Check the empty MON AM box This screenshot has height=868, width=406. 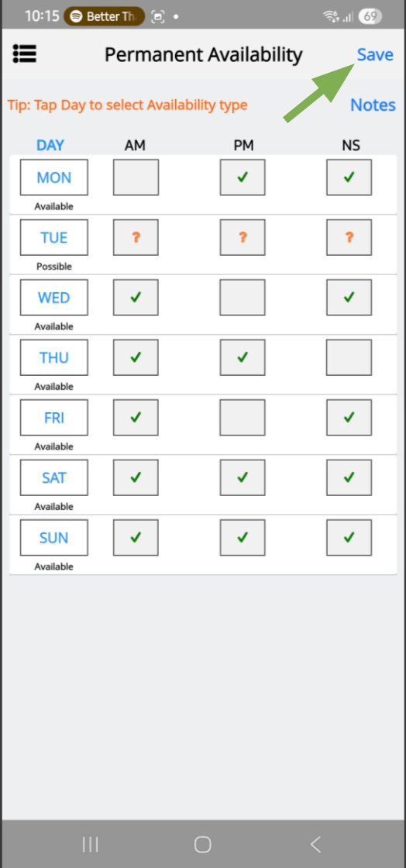tap(136, 177)
